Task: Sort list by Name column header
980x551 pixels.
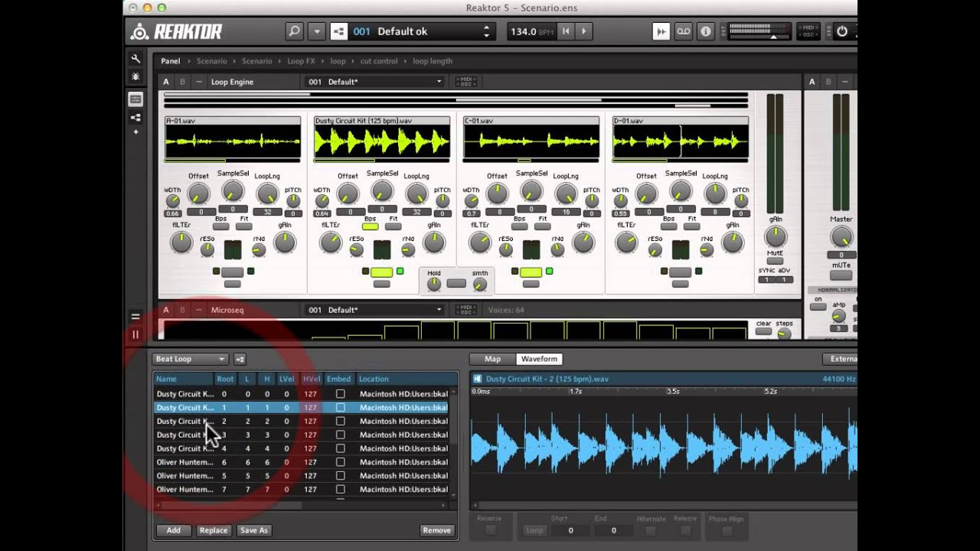Action: [x=184, y=379]
